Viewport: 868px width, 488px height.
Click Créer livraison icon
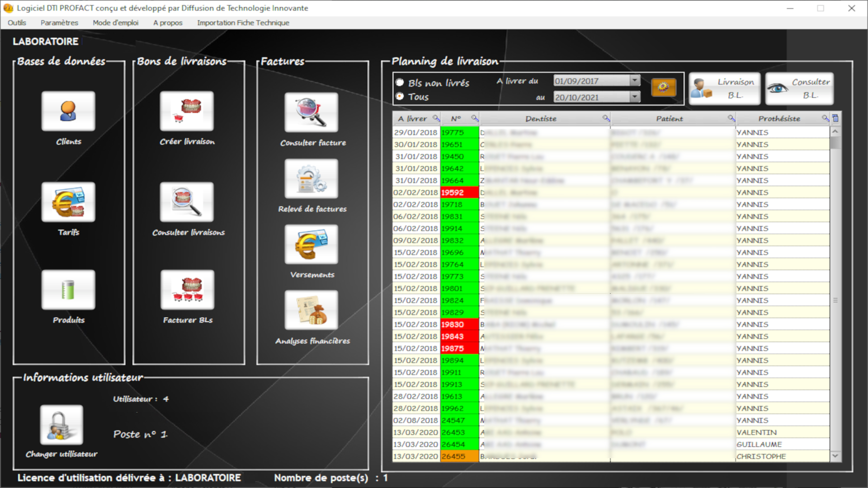[x=187, y=111]
